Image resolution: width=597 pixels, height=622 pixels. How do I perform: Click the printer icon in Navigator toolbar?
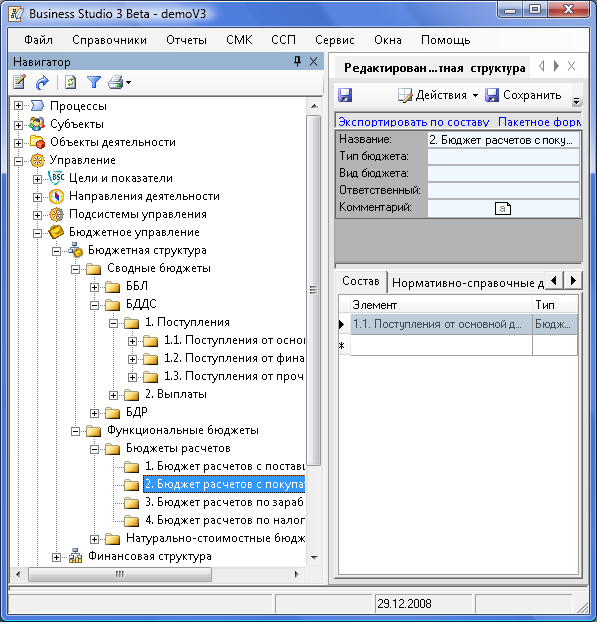coord(116,82)
